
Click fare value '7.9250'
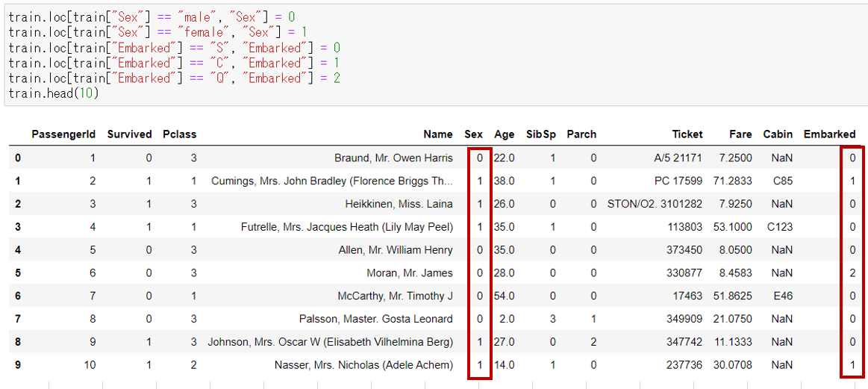click(736, 204)
